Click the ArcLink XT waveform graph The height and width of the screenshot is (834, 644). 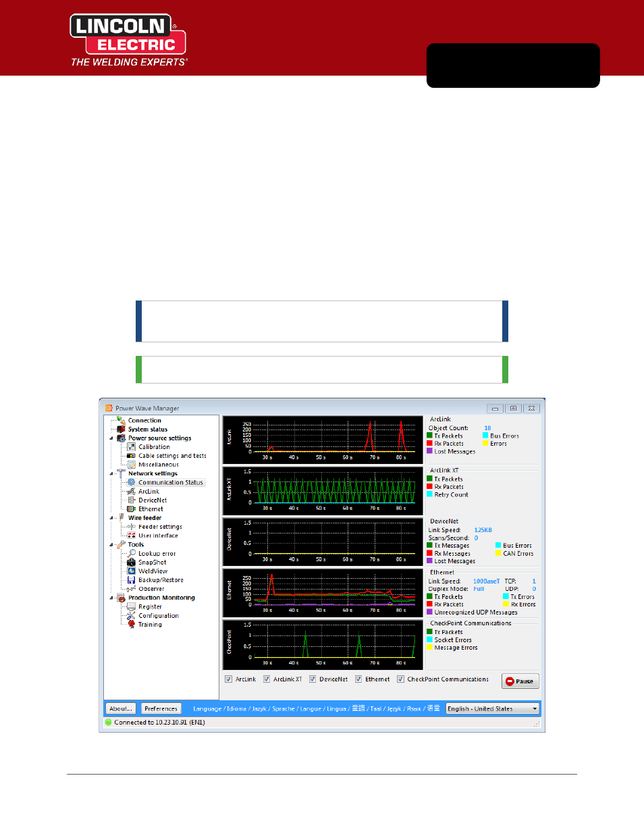click(323, 490)
